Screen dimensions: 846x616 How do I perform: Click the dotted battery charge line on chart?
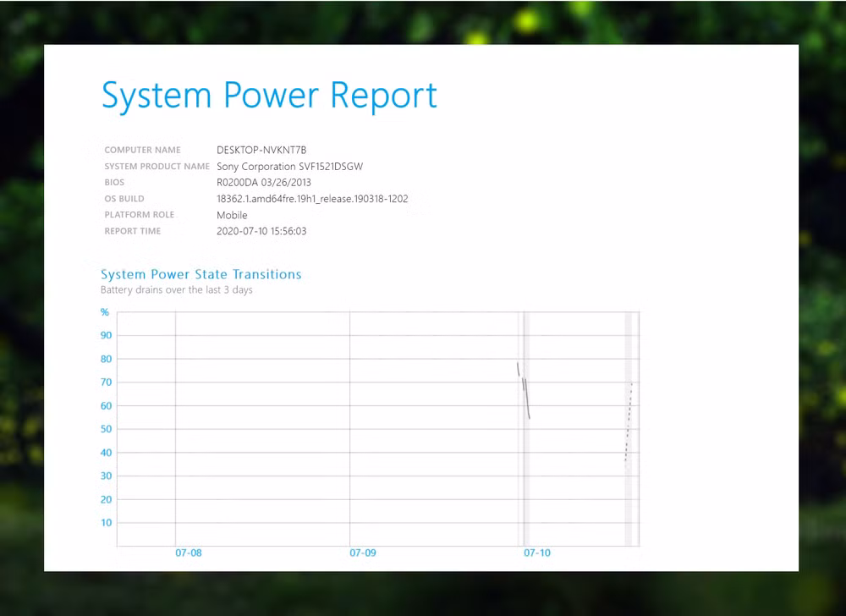629,422
